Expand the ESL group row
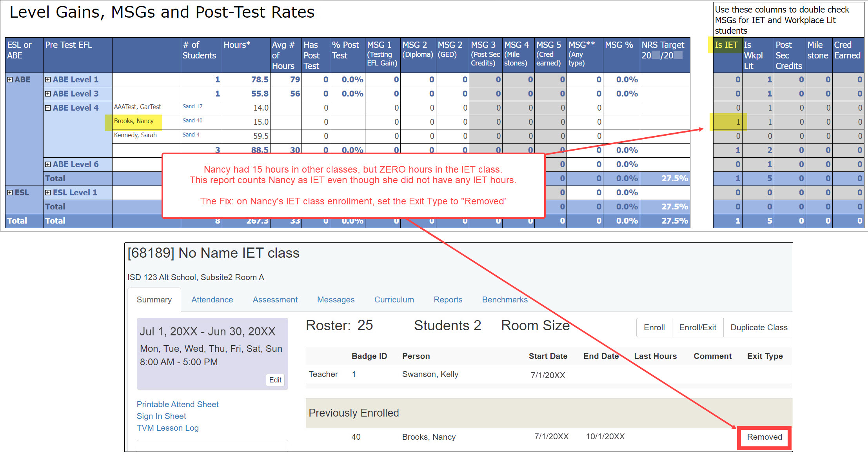 tap(10, 193)
